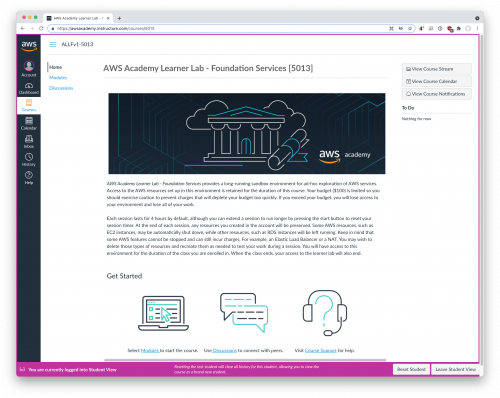Click the AWS logo in the sidebar
Viewport: 500px width, 398px height.
point(29,46)
